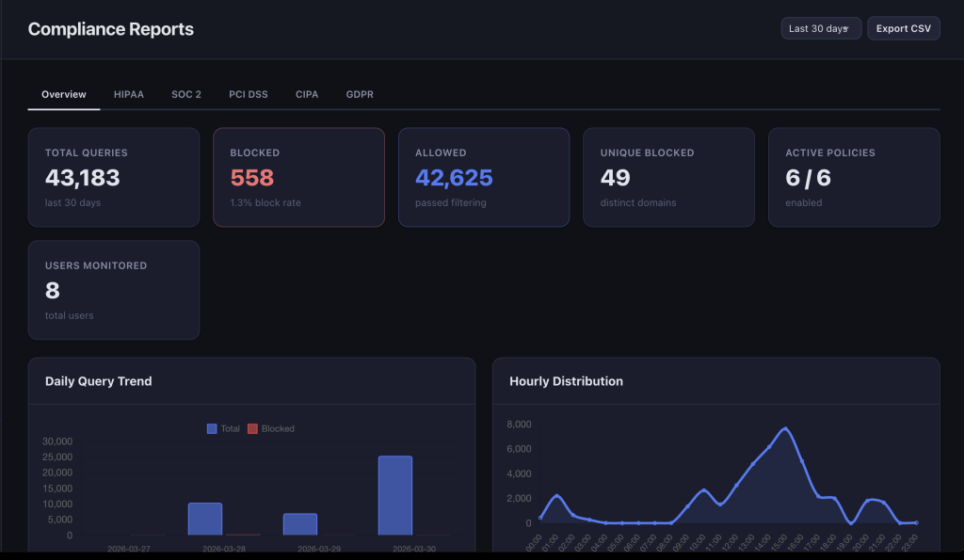Click the 2026-03-30 bar in Daily Query Trend
Viewport: 964px width, 560px height.
point(395,495)
